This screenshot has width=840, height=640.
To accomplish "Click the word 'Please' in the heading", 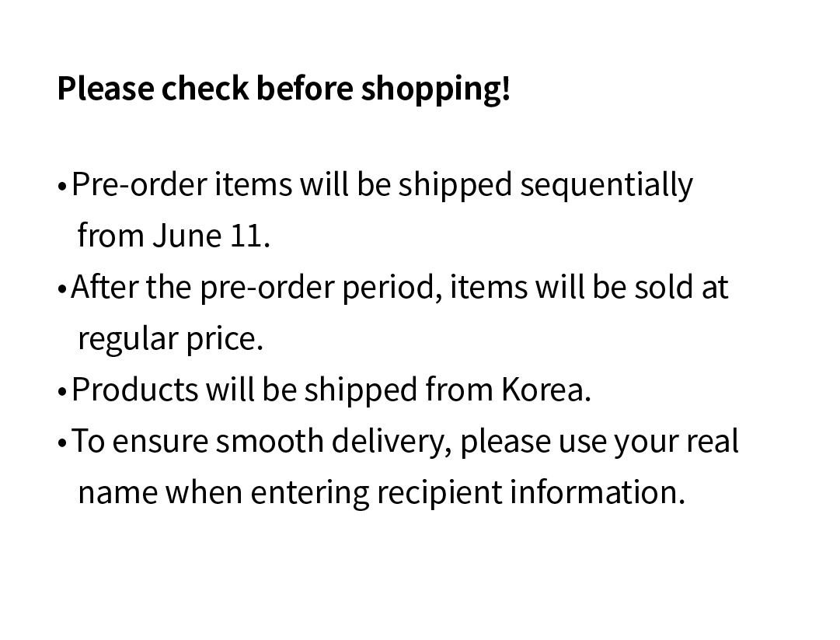I will 106,88.
